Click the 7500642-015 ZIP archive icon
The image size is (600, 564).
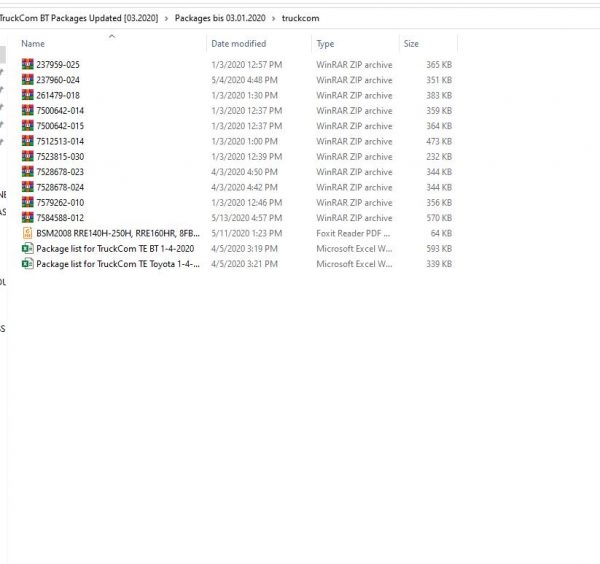28,126
